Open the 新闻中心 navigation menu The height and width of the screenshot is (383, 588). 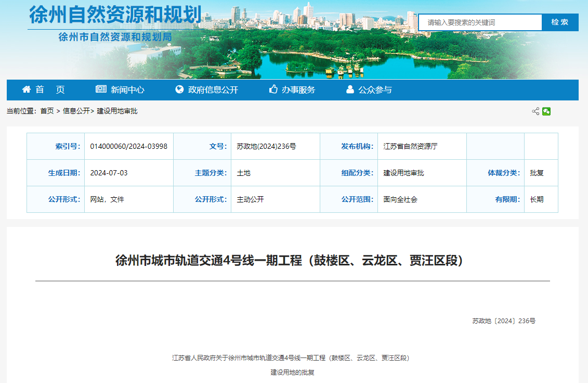tap(121, 89)
